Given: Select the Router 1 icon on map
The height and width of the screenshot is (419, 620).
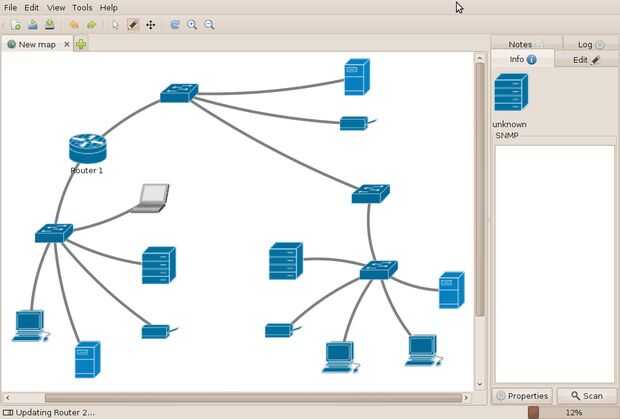Looking at the screenshot, I should (x=87, y=148).
